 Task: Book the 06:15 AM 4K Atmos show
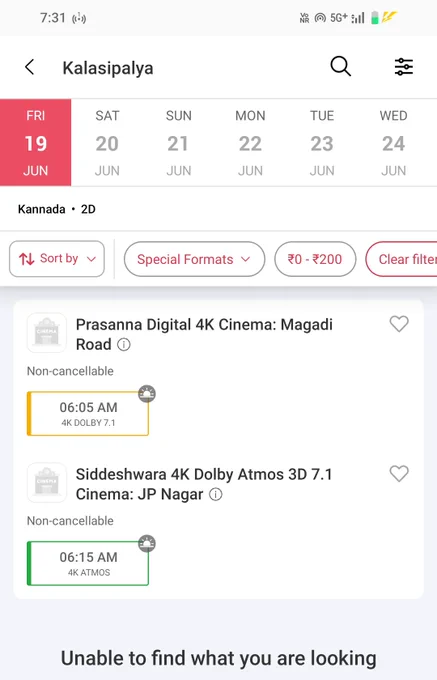88,563
